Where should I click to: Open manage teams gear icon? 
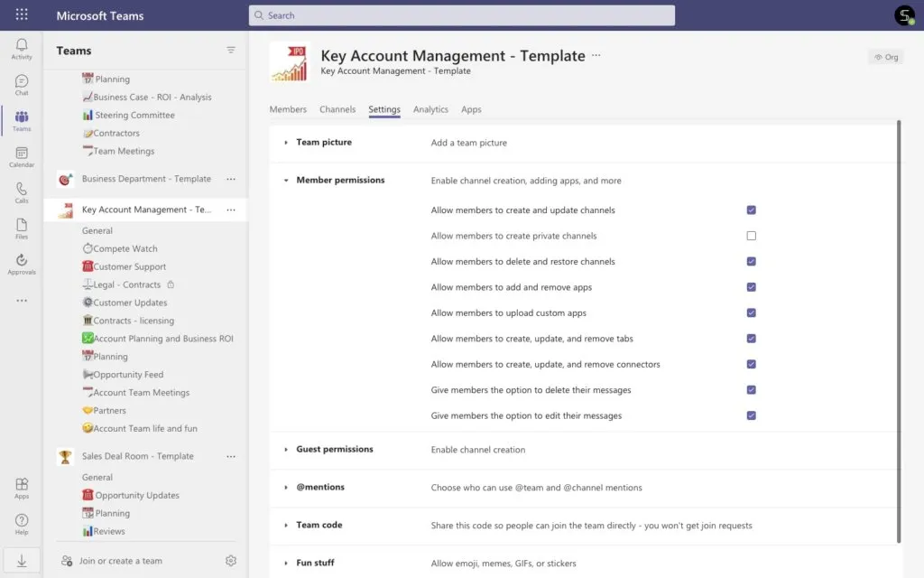[231, 561]
